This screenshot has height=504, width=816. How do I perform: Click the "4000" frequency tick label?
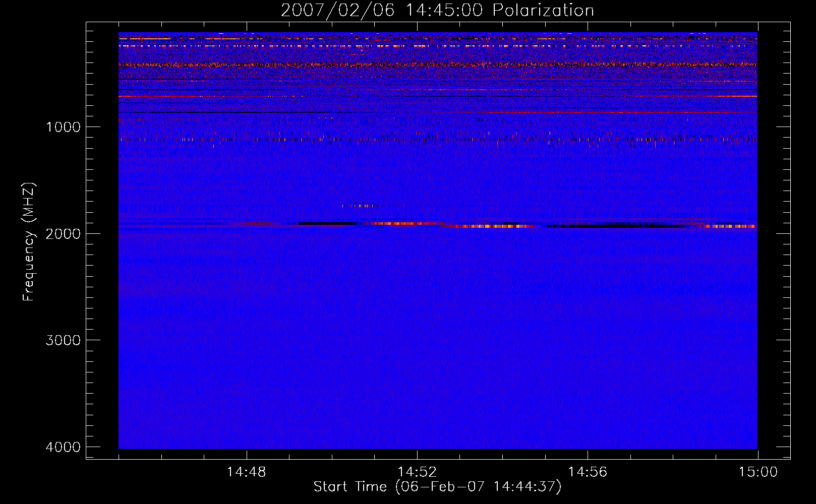[63, 447]
